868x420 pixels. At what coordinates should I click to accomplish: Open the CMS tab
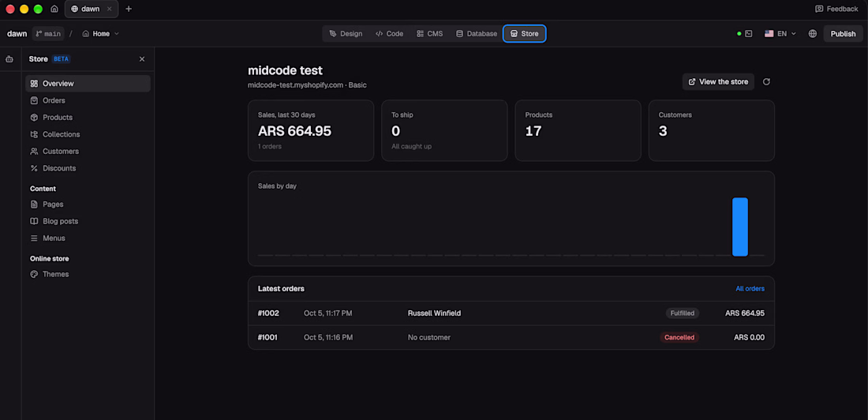[x=429, y=34]
